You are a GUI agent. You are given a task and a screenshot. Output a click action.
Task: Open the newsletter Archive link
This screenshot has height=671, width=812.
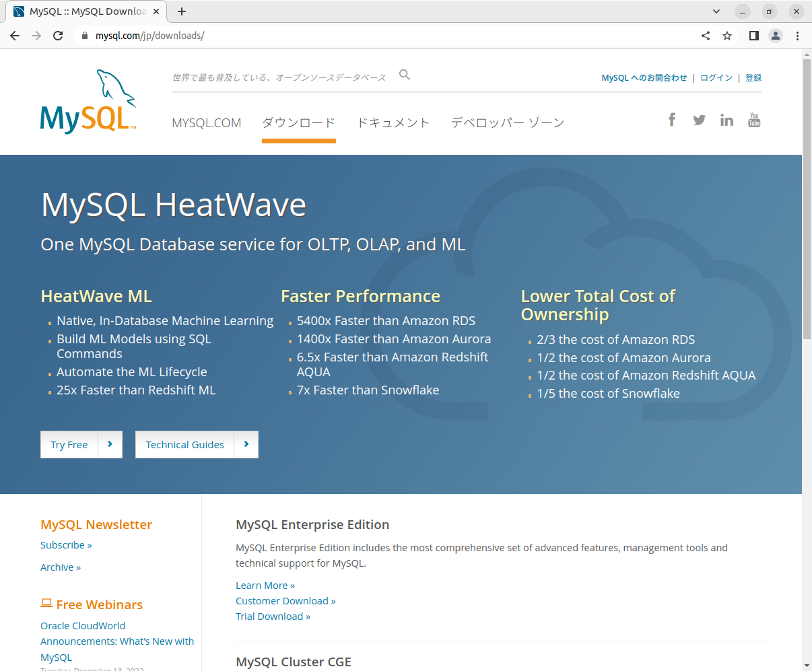pos(61,567)
